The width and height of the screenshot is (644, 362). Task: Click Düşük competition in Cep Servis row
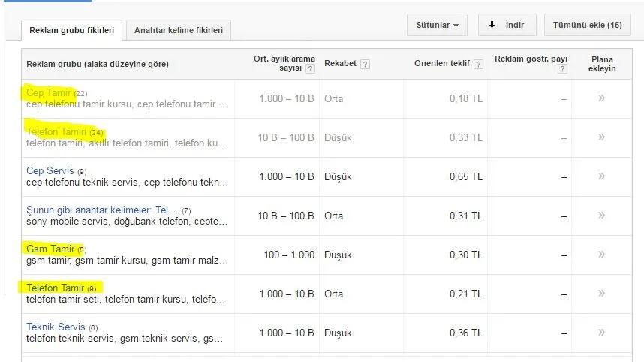(338, 176)
